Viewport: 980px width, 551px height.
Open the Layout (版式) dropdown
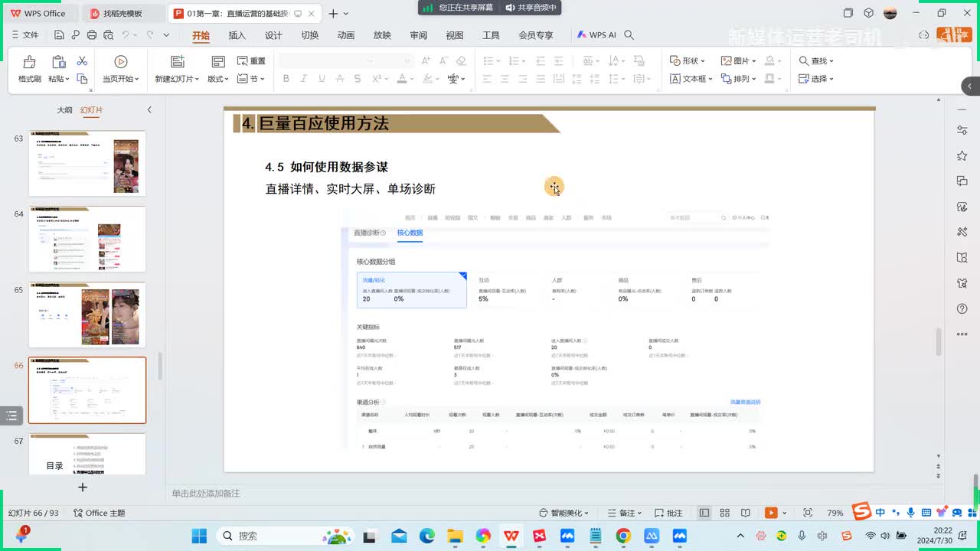click(x=217, y=79)
